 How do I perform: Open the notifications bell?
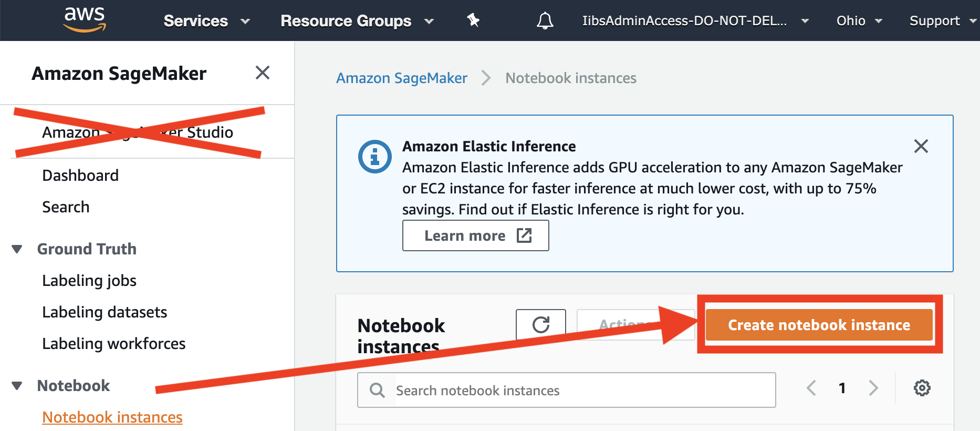coord(545,20)
